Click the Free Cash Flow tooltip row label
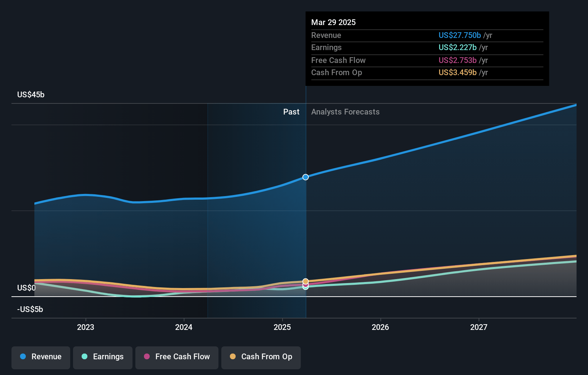This screenshot has width=588, height=375. pos(338,60)
